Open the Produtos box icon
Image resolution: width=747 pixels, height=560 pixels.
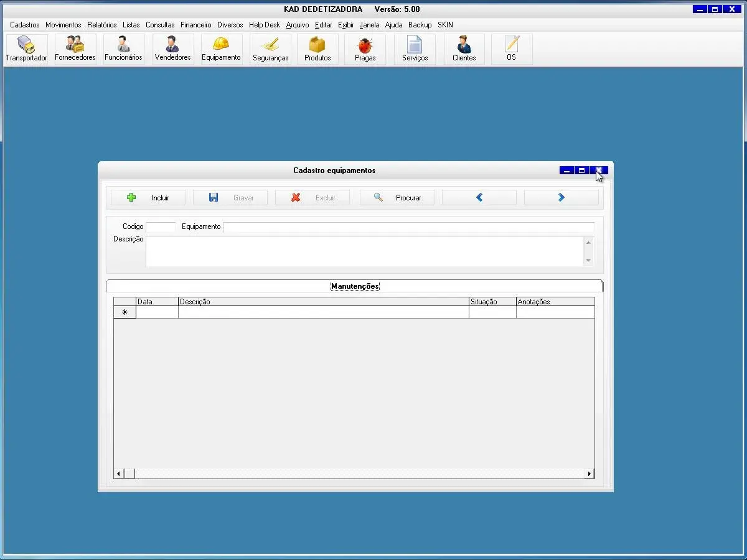pos(317,49)
